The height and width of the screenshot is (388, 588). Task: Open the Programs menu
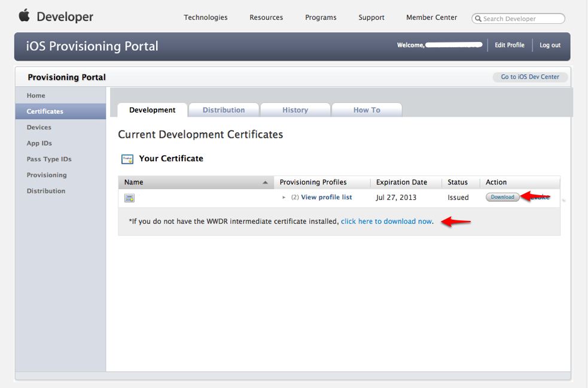(321, 17)
